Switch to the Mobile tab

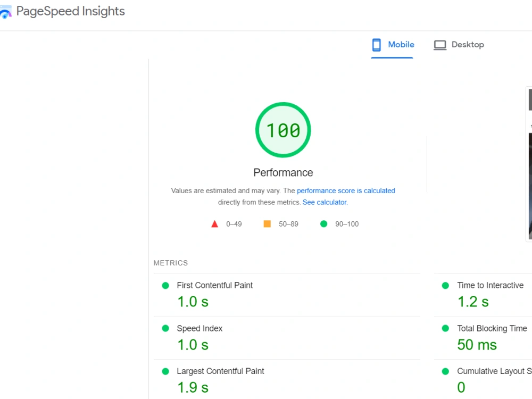click(x=392, y=45)
